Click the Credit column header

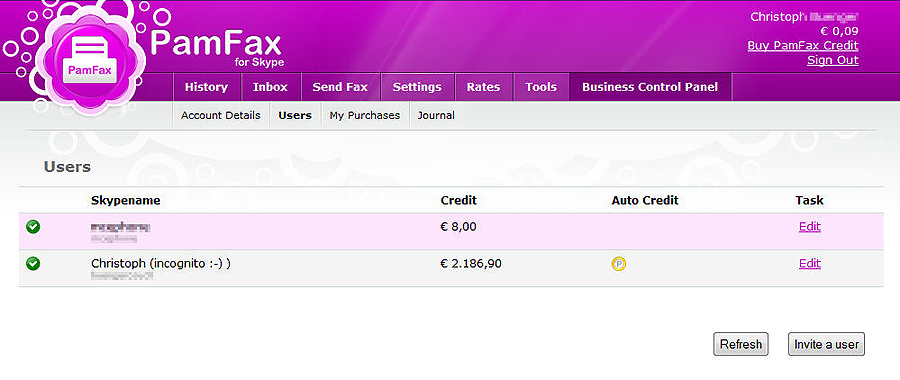coord(459,200)
